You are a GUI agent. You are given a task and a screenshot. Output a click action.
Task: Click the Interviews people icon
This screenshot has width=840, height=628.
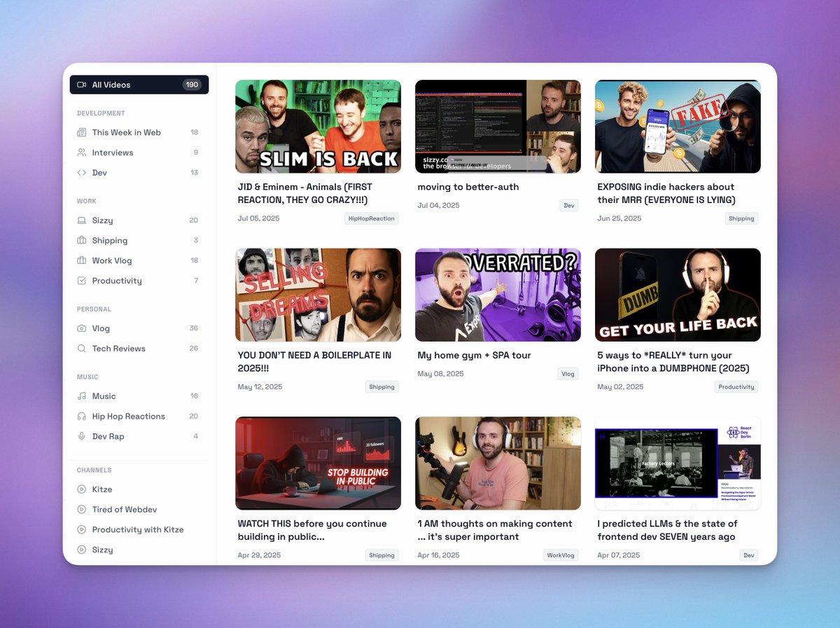pyautogui.click(x=82, y=153)
